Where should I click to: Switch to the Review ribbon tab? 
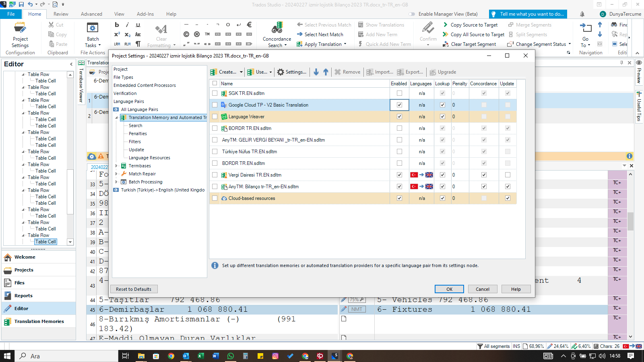tap(61, 14)
